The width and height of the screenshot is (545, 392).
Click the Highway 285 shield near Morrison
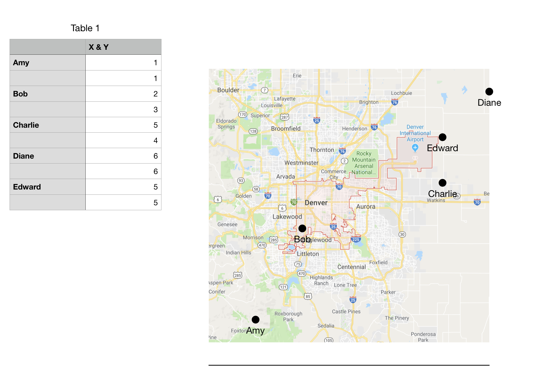tap(273, 239)
